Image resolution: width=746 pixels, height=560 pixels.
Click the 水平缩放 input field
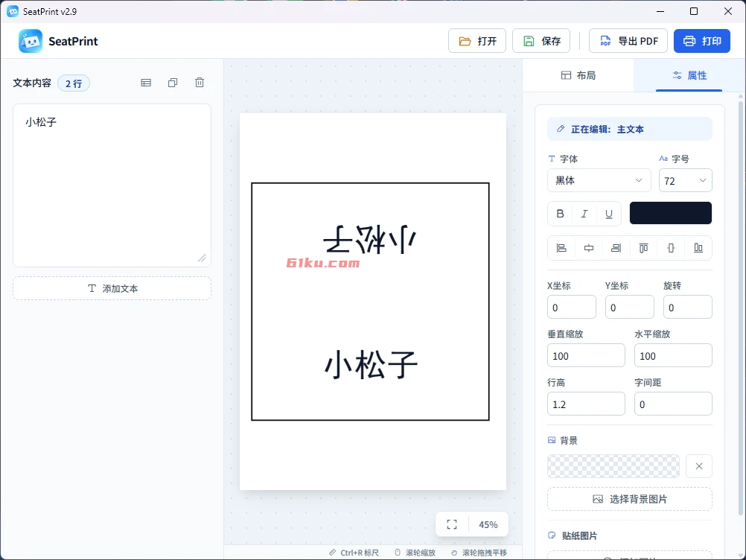click(x=673, y=355)
